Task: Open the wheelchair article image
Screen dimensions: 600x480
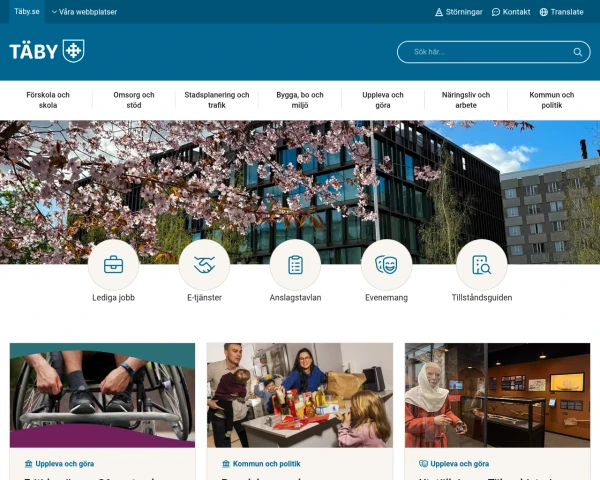Action: [x=103, y=395]
